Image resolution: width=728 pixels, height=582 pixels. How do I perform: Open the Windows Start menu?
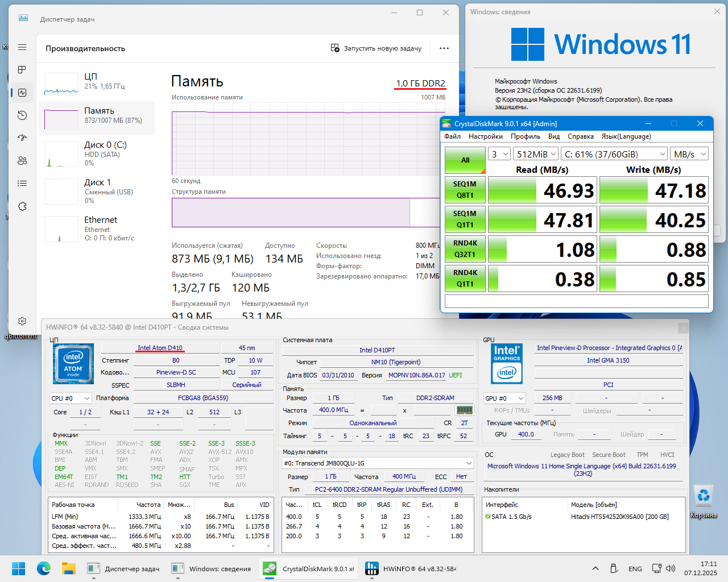tap(18, 568)
